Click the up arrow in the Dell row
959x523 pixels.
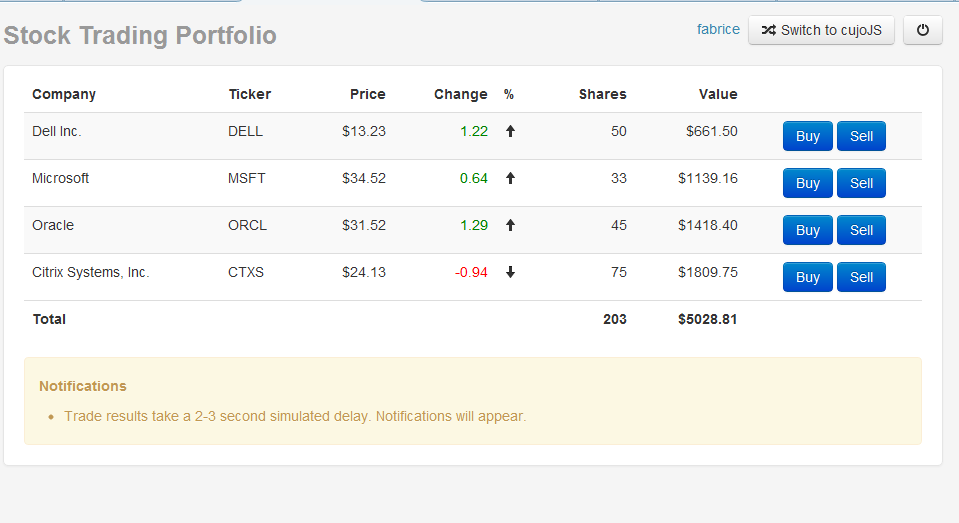click(x=510, y=131)
